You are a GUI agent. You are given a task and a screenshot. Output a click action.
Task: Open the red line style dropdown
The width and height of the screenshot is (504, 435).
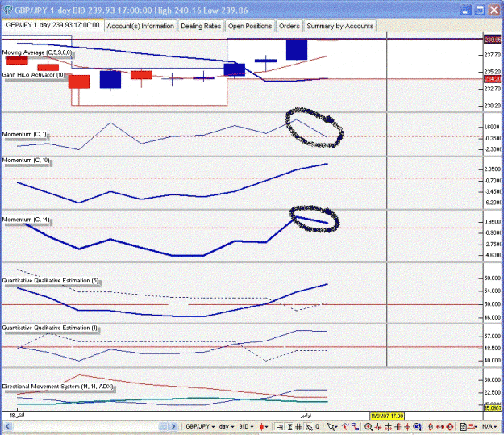(473, 427)
